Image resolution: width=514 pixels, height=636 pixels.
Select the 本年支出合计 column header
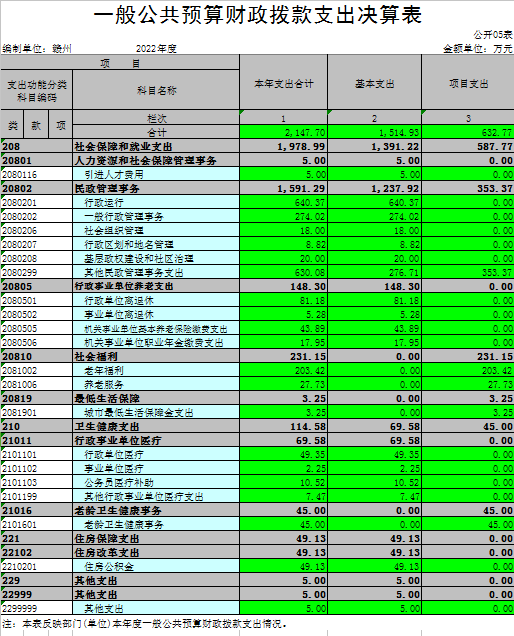click(284, 83)
